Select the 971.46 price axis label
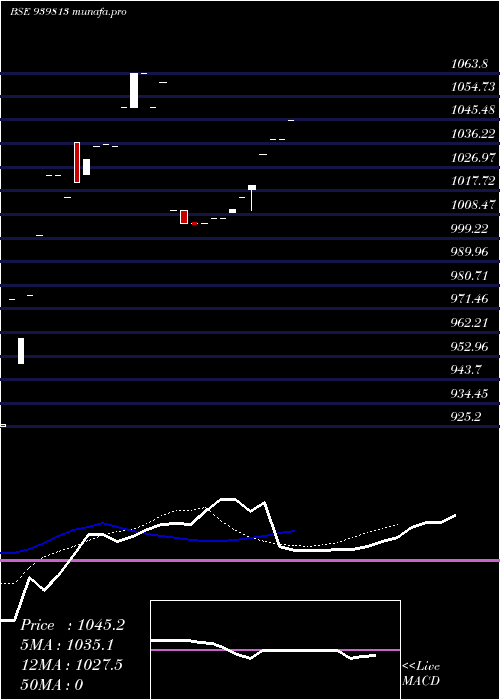Screen dimensions: 500x700 pyautogui.click(x=469, y=299)
